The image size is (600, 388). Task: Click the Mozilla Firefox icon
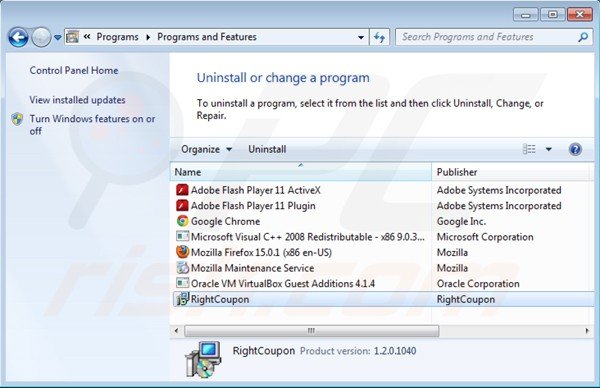(182, 252)
